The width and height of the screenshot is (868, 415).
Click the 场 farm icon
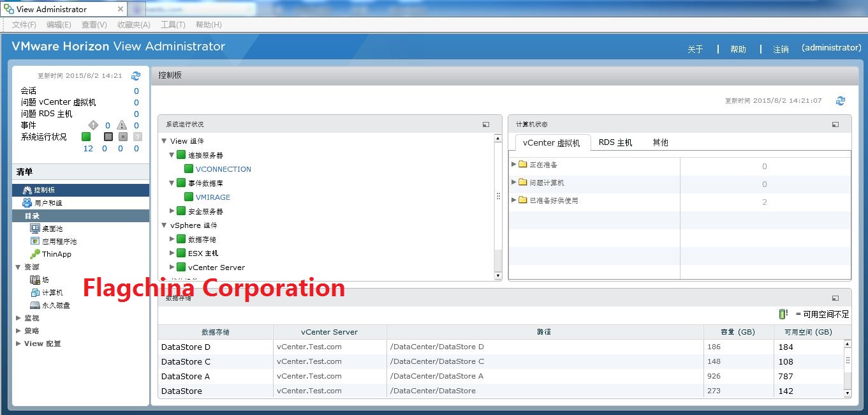pyautogui.click(x=35, y=280)
